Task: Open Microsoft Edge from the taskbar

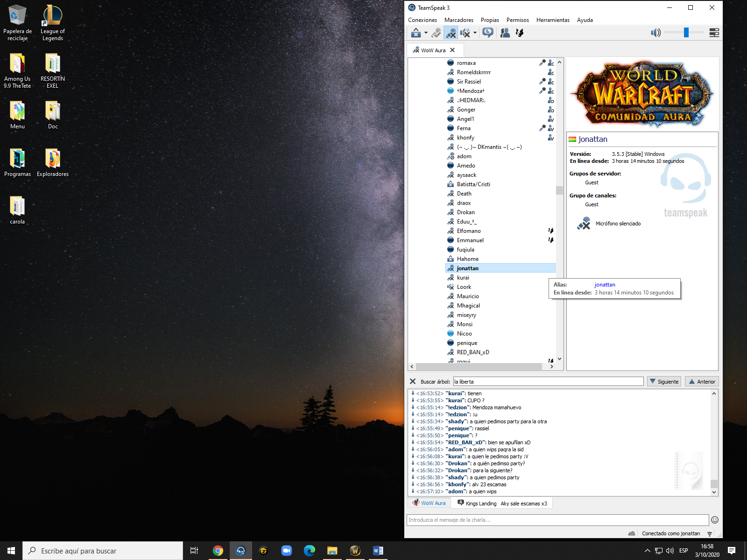Action: 310,551
